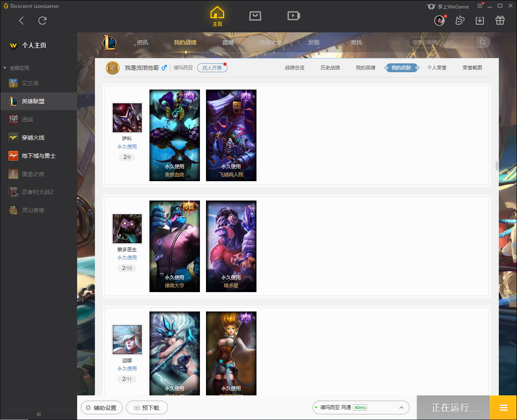Open the 查找 search tab

point(356,42)
